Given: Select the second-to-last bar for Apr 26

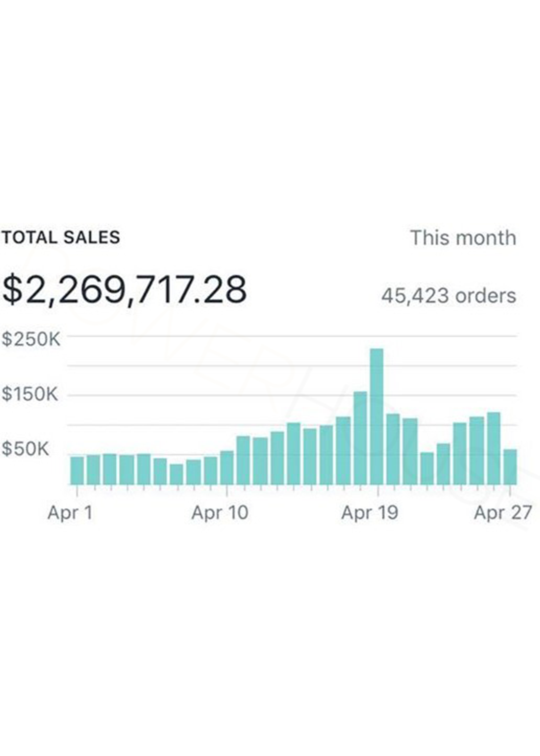Looking at the screenshot, I should point(493,448).
